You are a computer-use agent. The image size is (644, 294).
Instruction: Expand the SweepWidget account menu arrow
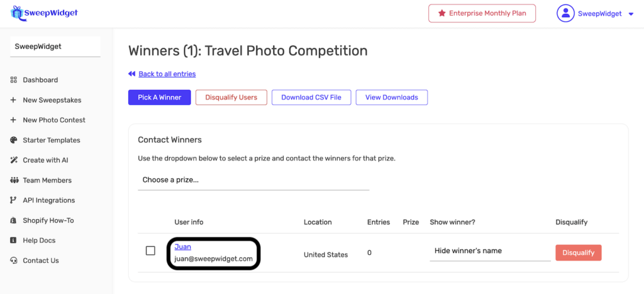[631, 14]
